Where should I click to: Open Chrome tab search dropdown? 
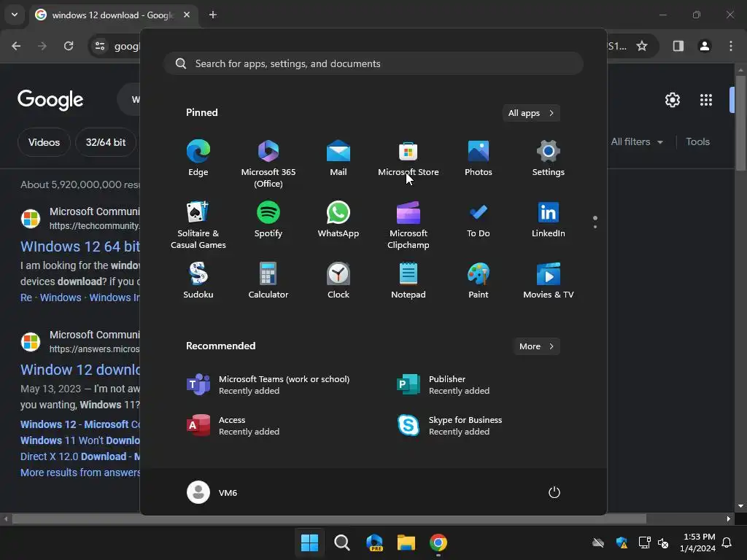pos(15,15)
